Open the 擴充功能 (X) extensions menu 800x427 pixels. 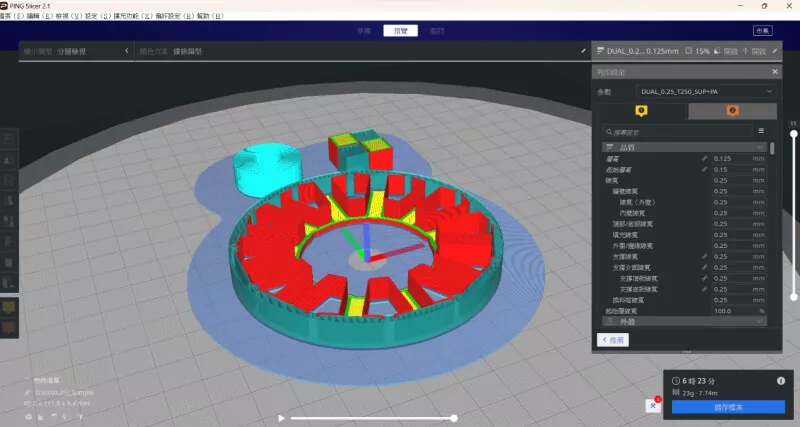coord(133,16)
